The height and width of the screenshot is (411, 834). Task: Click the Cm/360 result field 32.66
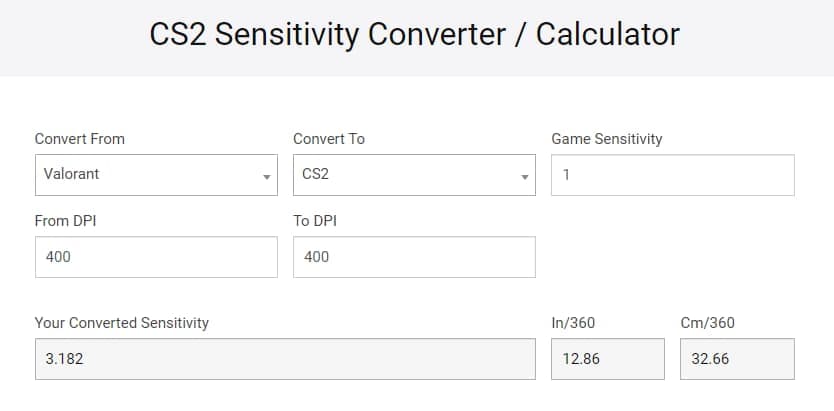pyautogui.click(x=736, y=359)
